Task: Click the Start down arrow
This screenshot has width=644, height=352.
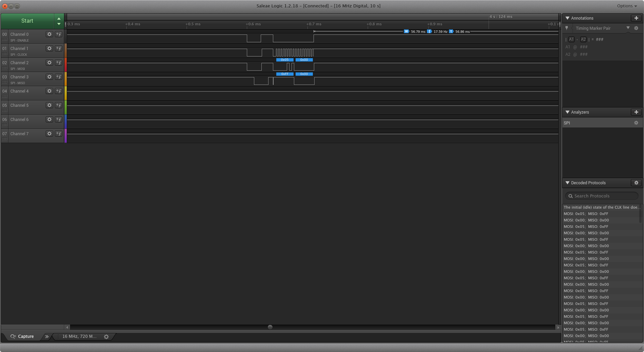Action: pos(59,24)
